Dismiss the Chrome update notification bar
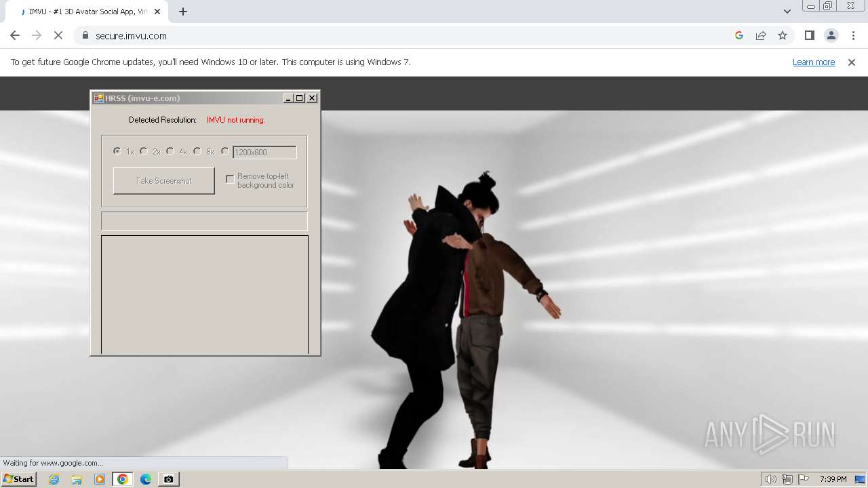Screen dimensions: 868x488 (852, 62)
